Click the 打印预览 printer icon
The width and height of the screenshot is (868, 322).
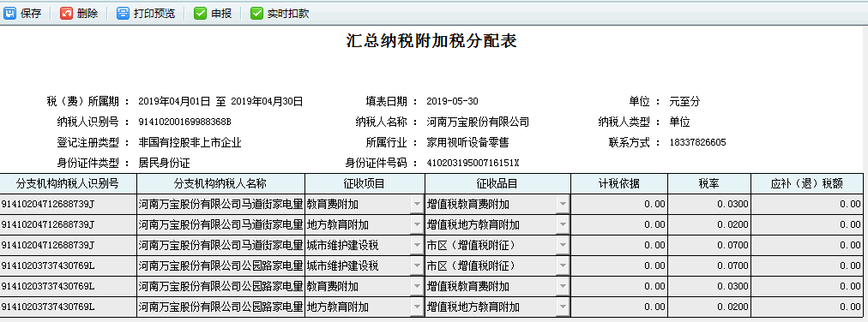[x=123, y=14]
